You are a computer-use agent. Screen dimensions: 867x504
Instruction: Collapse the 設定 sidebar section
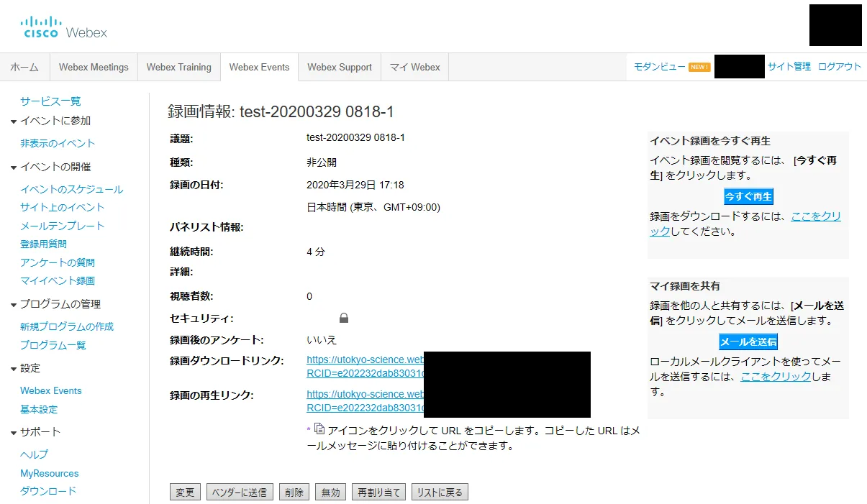14,369
